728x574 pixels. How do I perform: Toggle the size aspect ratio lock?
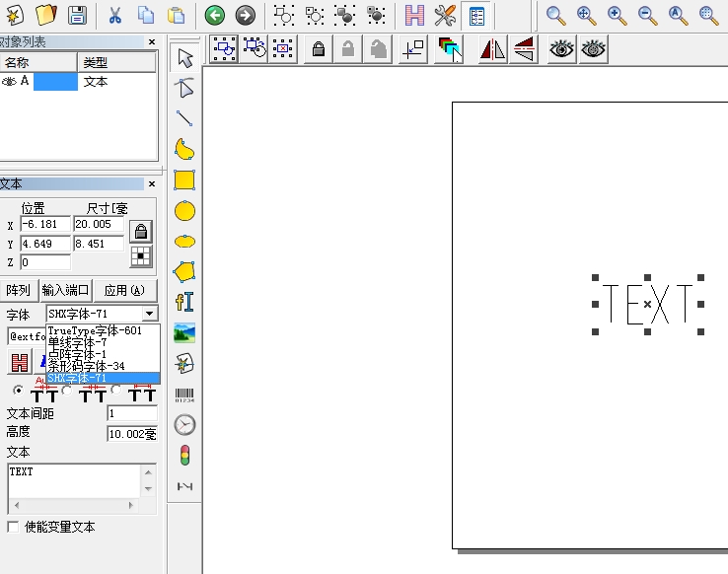(x=141, y=231)
